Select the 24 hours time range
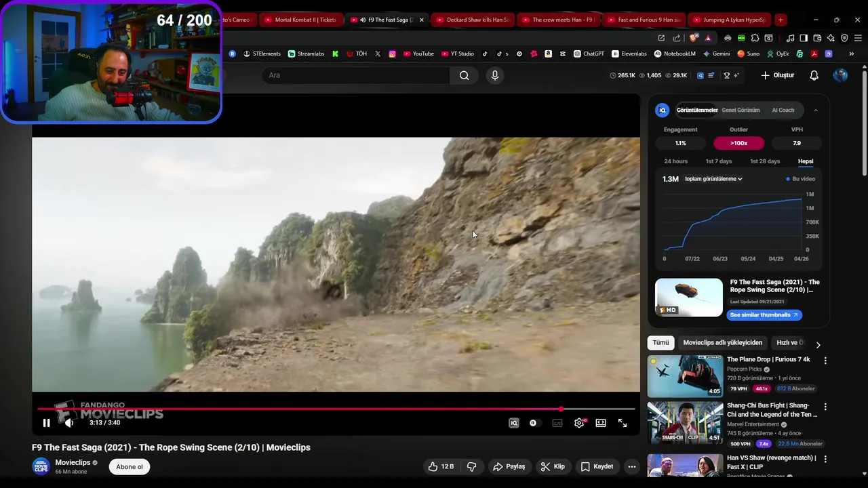 coord(676,161)
